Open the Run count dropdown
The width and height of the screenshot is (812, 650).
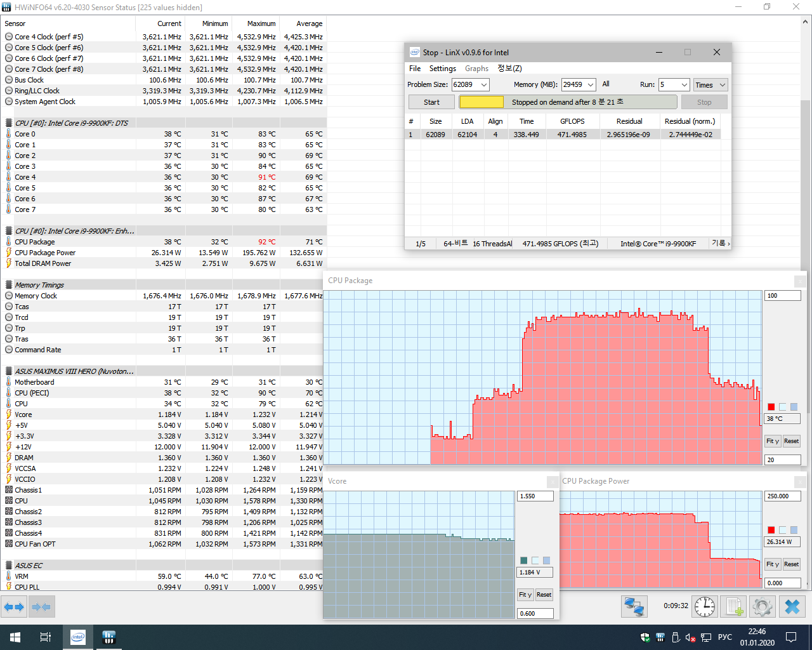(684, 84)
